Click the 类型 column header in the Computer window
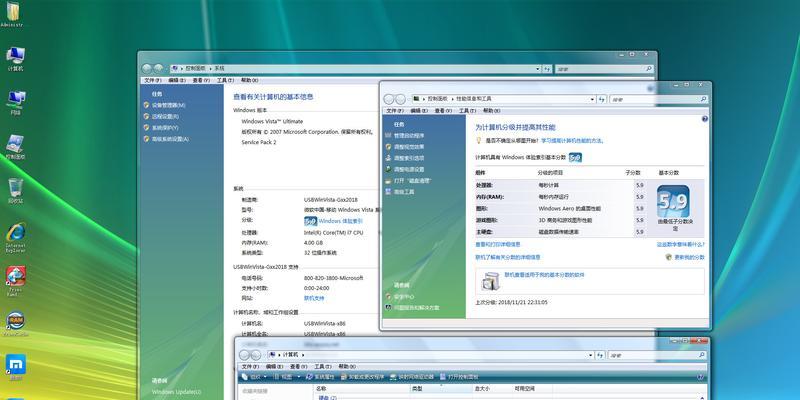This screenshot has width=800, height=400. pos(441,389)
